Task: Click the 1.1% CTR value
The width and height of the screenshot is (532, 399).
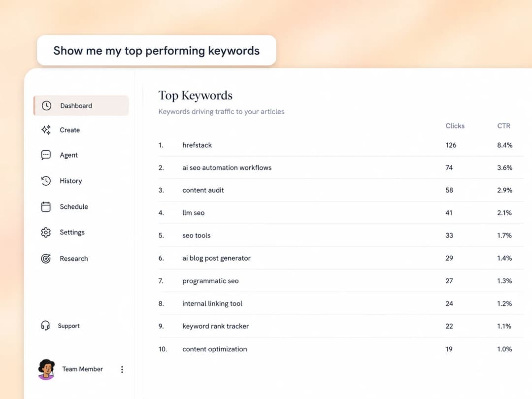Action: click(x=504, y=327)
